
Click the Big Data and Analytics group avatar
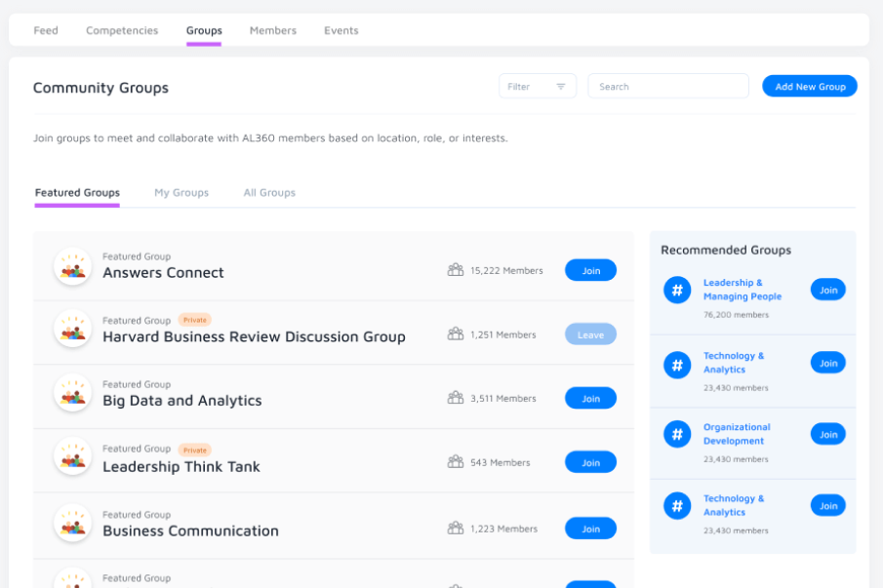pyautogui.click(x=72, y=394)
